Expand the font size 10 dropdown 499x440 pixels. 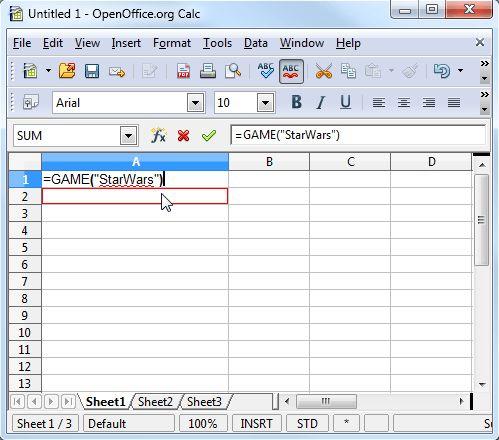point(265,103)
